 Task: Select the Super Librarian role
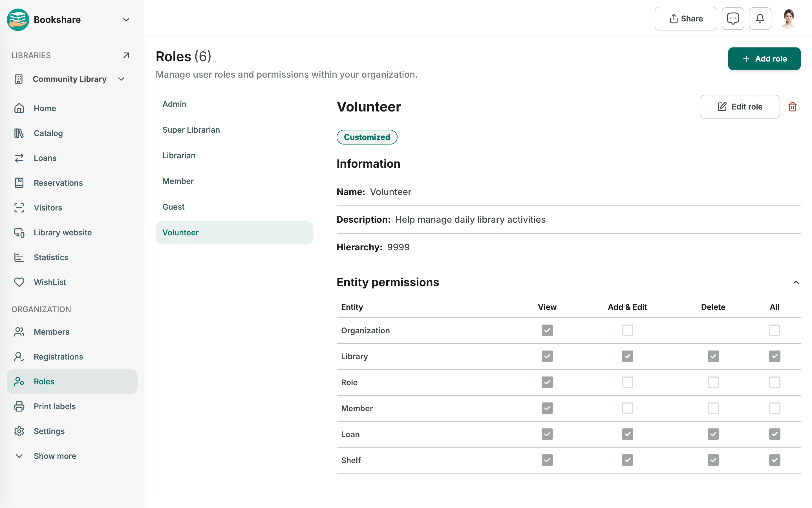[x=235, y=130]
